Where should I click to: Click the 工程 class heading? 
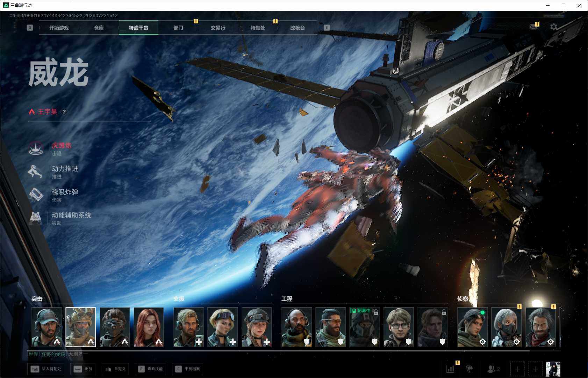(287, 299)
